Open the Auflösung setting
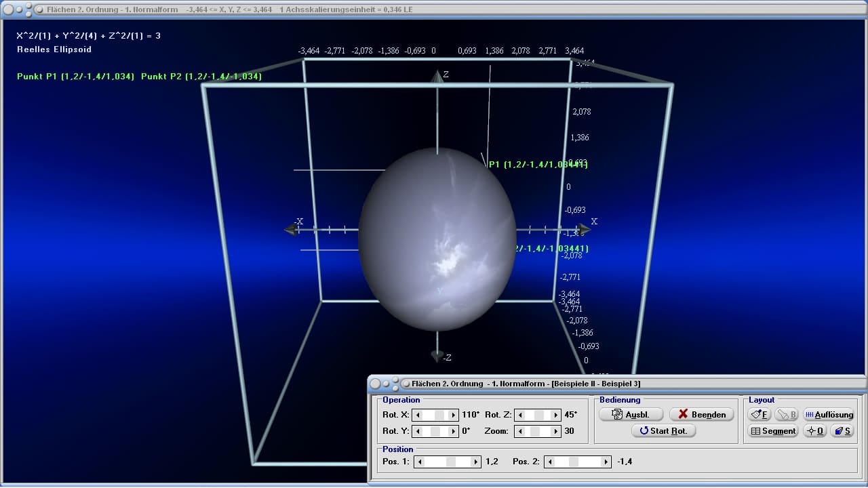 828,414
